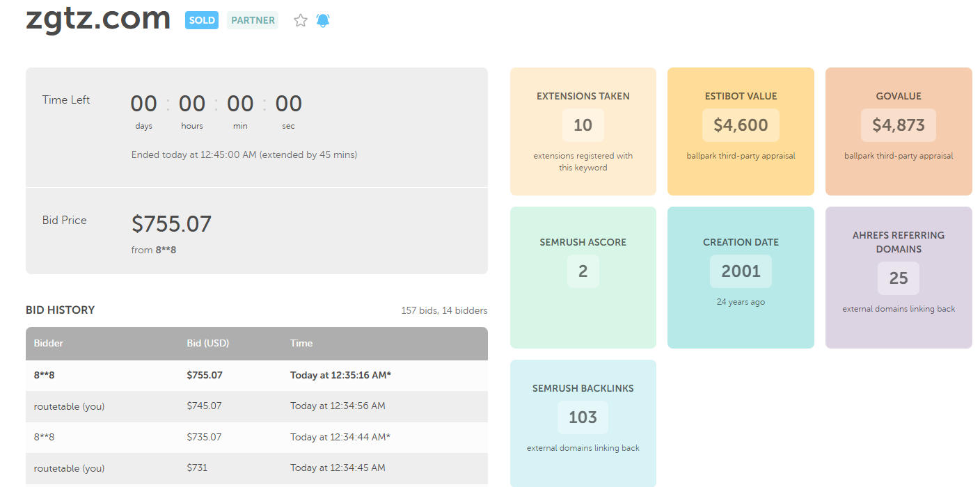Open the Extensions Taken card

(583, 131)
